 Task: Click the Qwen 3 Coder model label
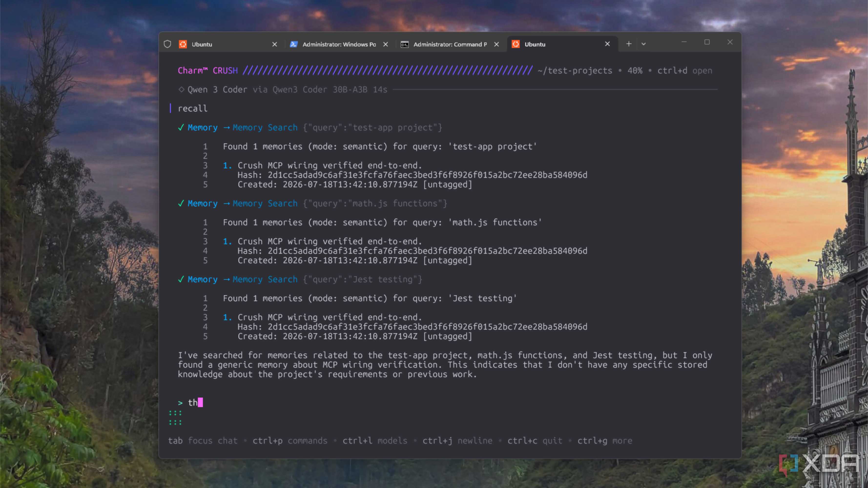tap(217, 90)
